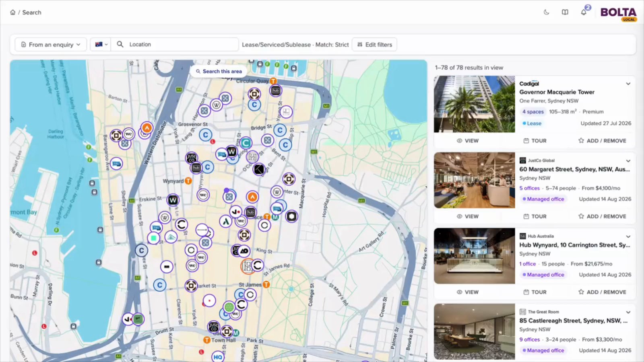The image size is (644, 362).
Task: Open Governor Macquarie Tower photo thumbnail
Action: (475, 104)
